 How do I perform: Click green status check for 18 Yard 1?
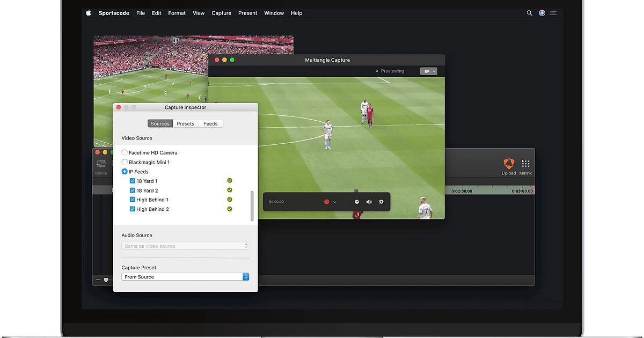[x=230, y=181]
